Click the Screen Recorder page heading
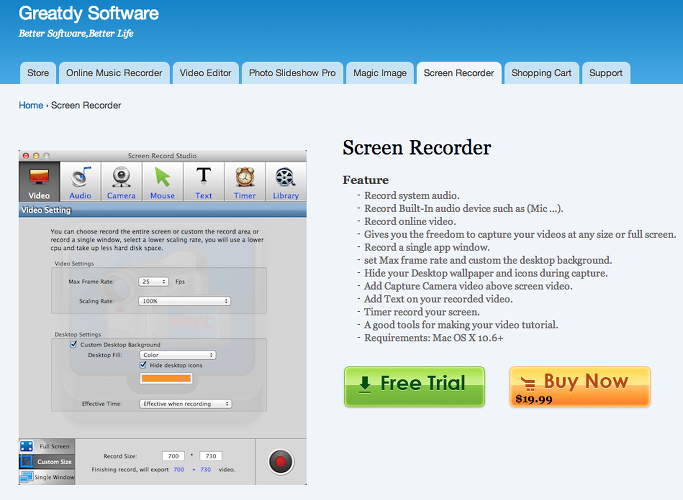 tap(417, 148)
